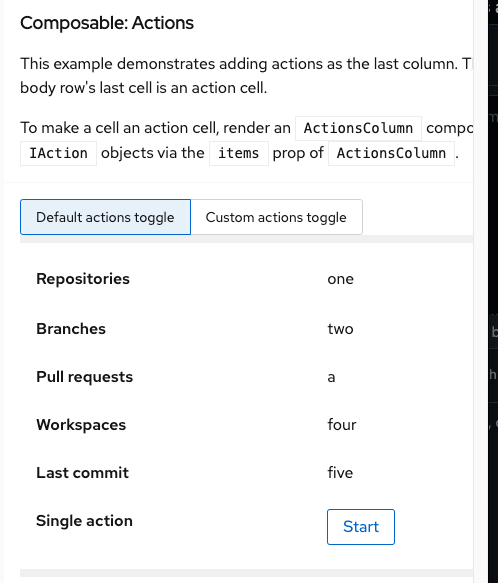Click the IAction code label

58,153
